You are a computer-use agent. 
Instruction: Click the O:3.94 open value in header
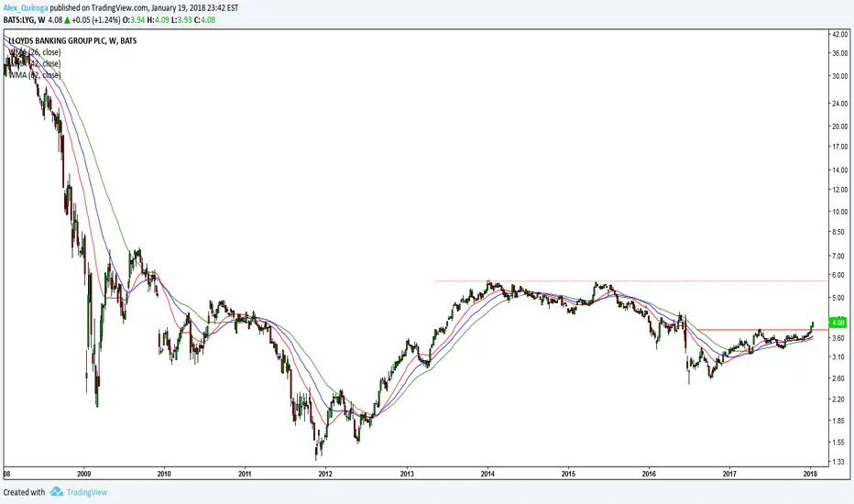(x=134, y=20)
